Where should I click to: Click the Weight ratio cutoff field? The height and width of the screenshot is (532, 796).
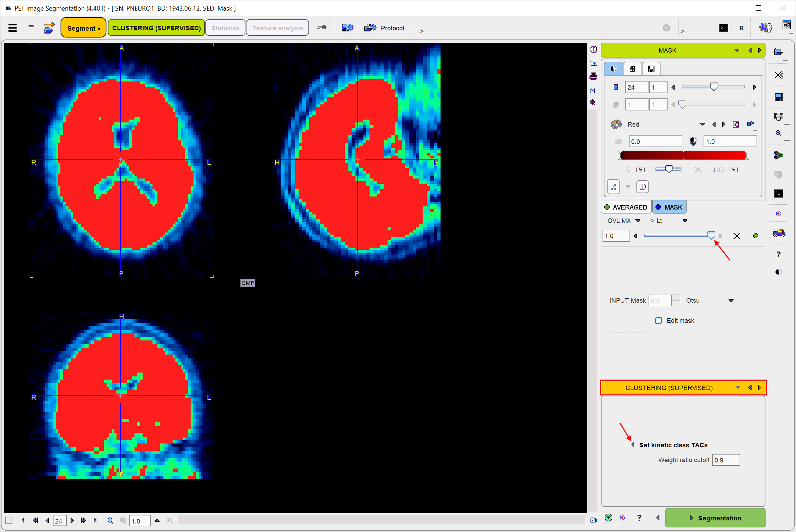[726, 460]
